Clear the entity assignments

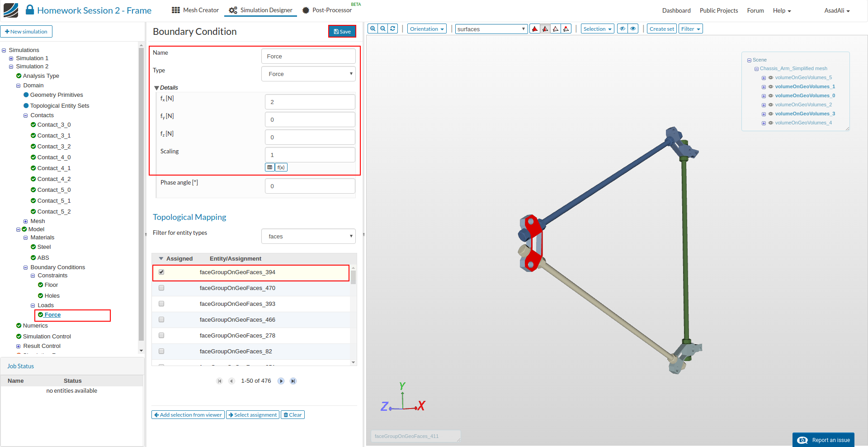tap(292, 415)
